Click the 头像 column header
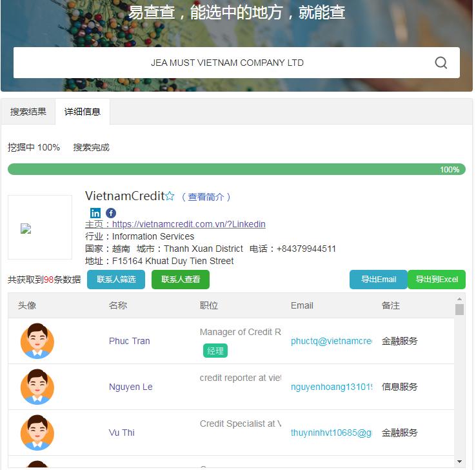Image resolution: width=476 pixels, height=470 pixels. 26,305
